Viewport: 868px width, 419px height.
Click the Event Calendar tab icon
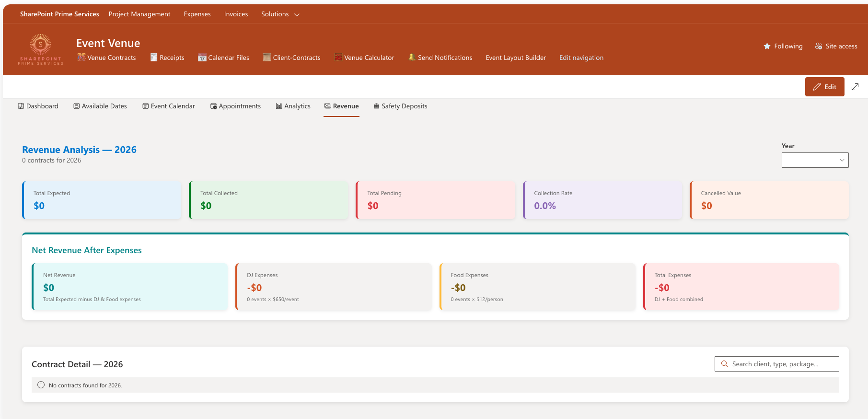point(146,106)
